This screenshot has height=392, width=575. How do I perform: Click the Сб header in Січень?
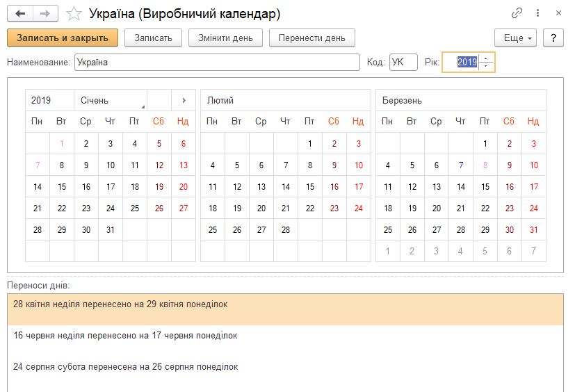pyautogui.click(x=159, y=122)
